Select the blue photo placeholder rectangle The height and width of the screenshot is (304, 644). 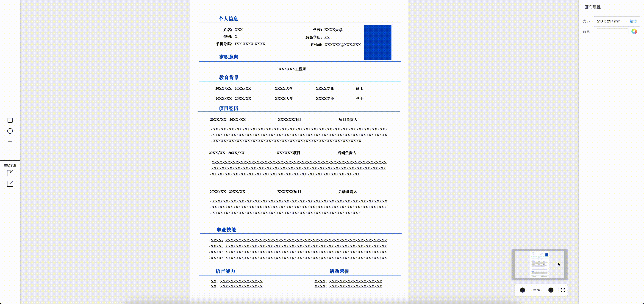coord(378,42)
